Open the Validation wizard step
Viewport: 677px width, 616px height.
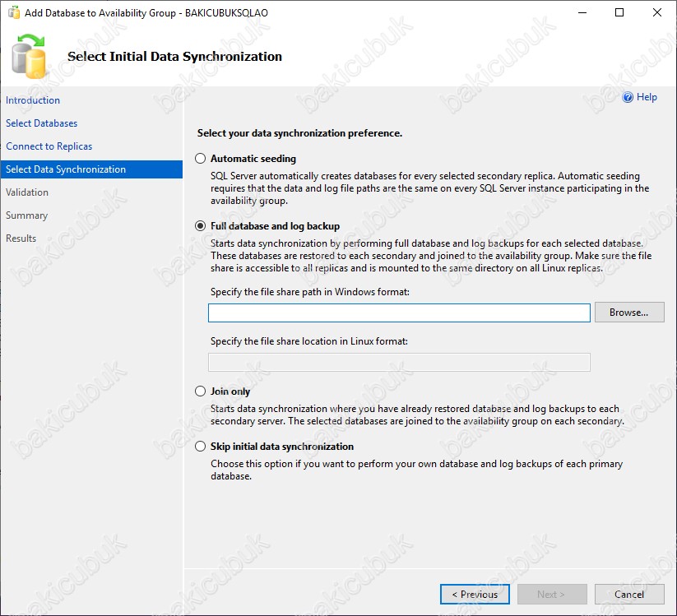click(x=27, y=192)
